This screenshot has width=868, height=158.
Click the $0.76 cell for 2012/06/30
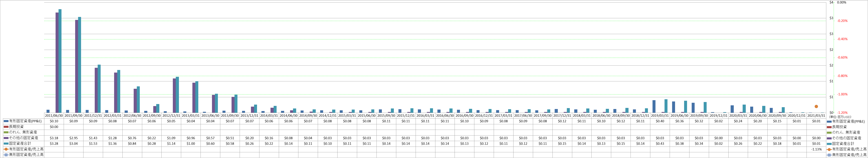pos(132,138)
